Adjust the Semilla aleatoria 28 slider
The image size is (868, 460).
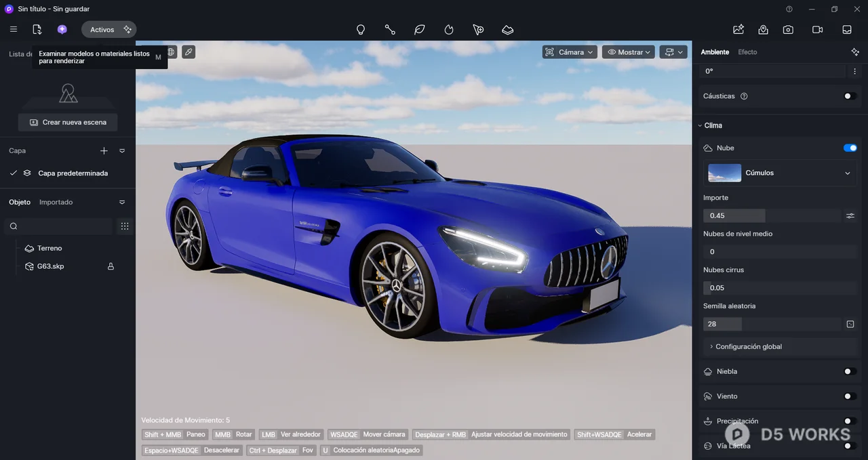pos(772,324)
